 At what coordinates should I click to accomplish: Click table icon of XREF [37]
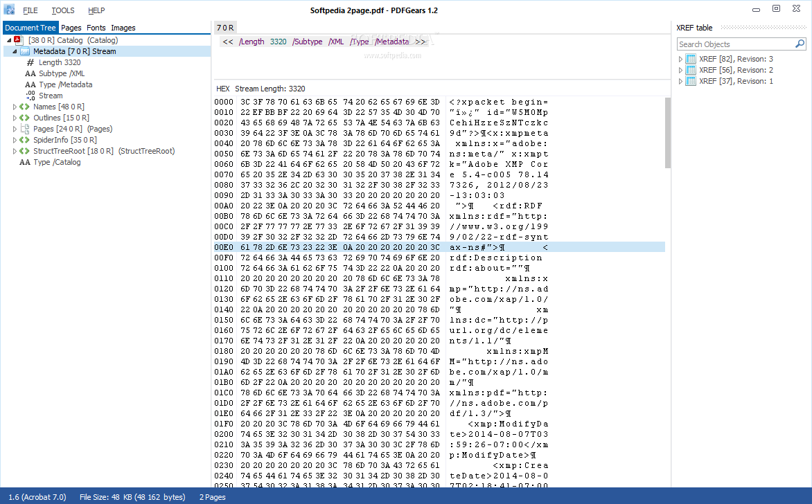(x=691, y=81)
